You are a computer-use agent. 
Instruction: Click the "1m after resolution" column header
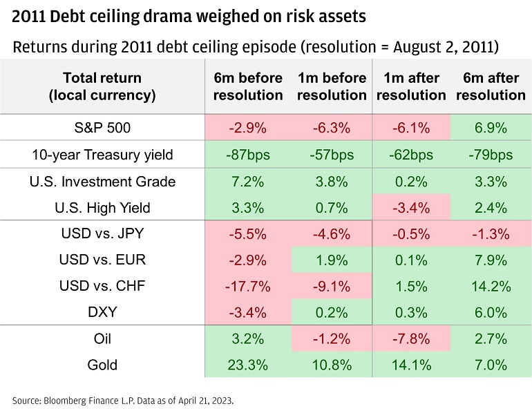411,86
